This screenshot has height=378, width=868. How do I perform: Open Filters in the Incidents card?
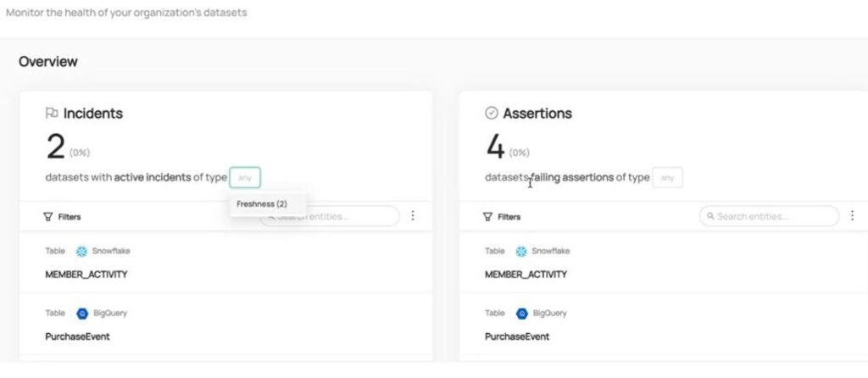(62, 217)
